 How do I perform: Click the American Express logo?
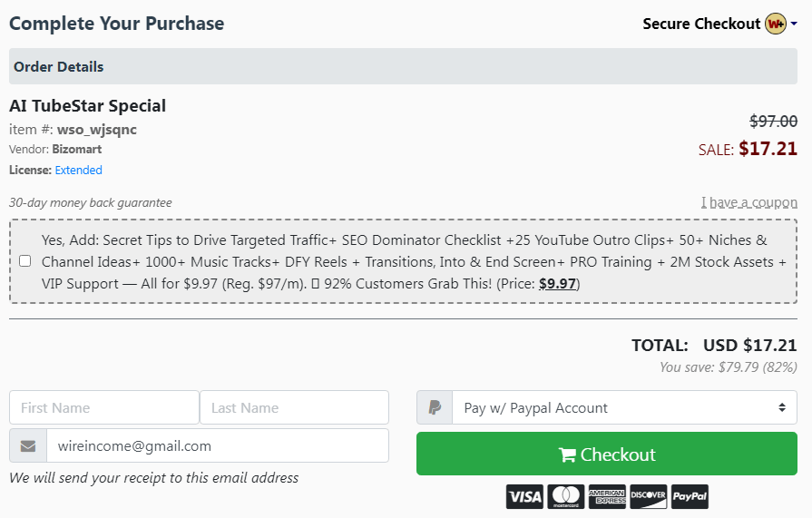point(607,497)
